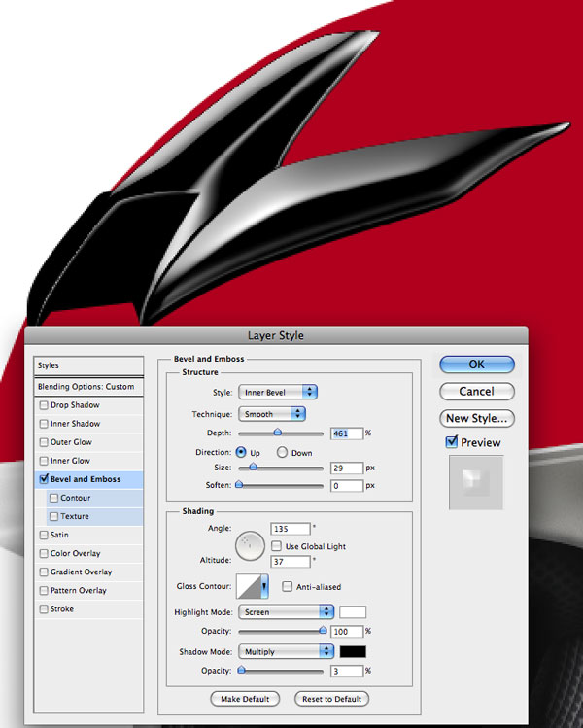Click the style preview thumbnail

tap(476, 482)
